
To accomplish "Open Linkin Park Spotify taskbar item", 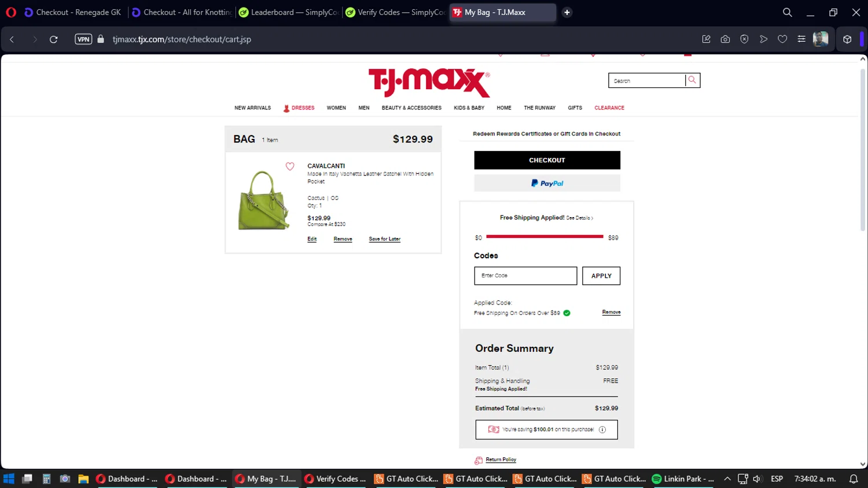I will 683,479.
